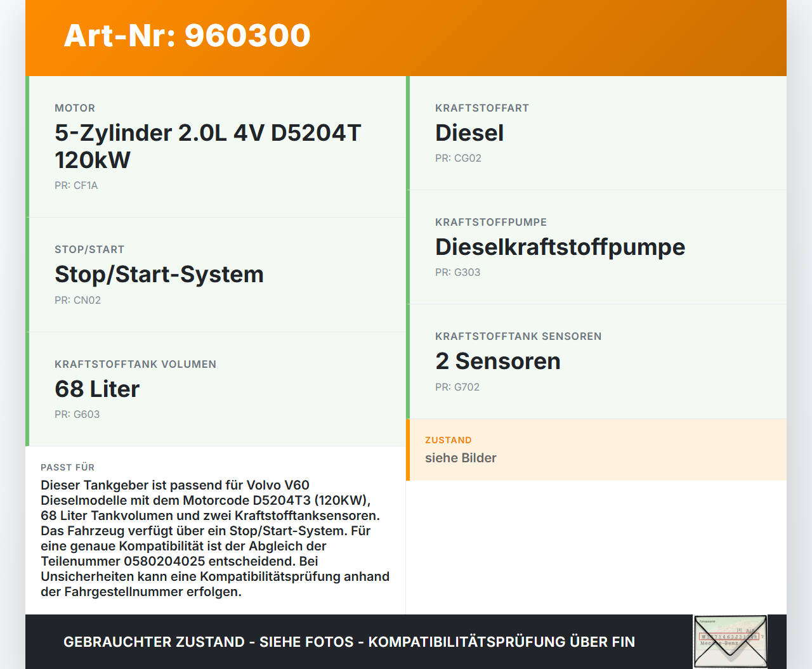Click the Stop/Start-System card
The image size is (812, 669).
pyautogui.click(x=216, y=274)
